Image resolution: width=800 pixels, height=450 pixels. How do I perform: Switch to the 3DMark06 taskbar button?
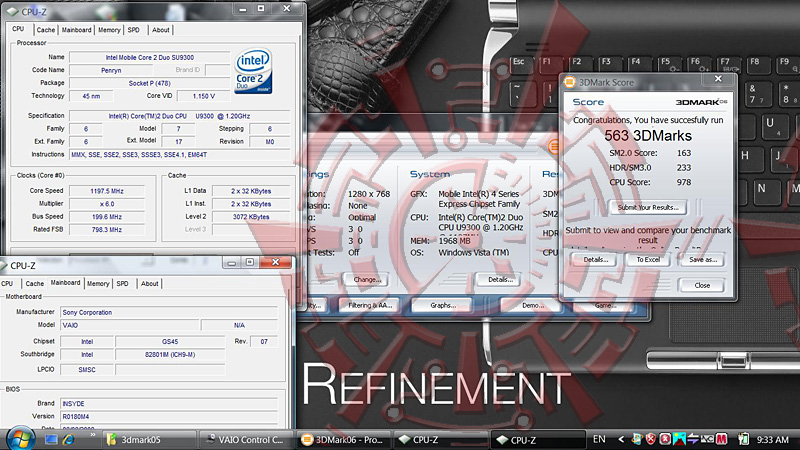point(343,440)
